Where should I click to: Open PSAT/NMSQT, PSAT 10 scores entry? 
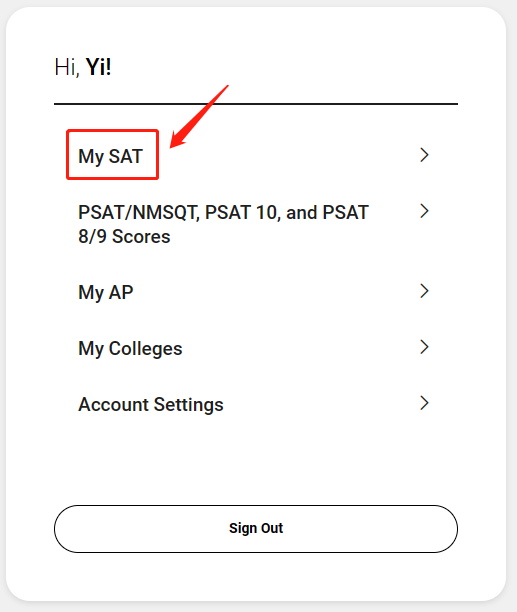[223, 224]
